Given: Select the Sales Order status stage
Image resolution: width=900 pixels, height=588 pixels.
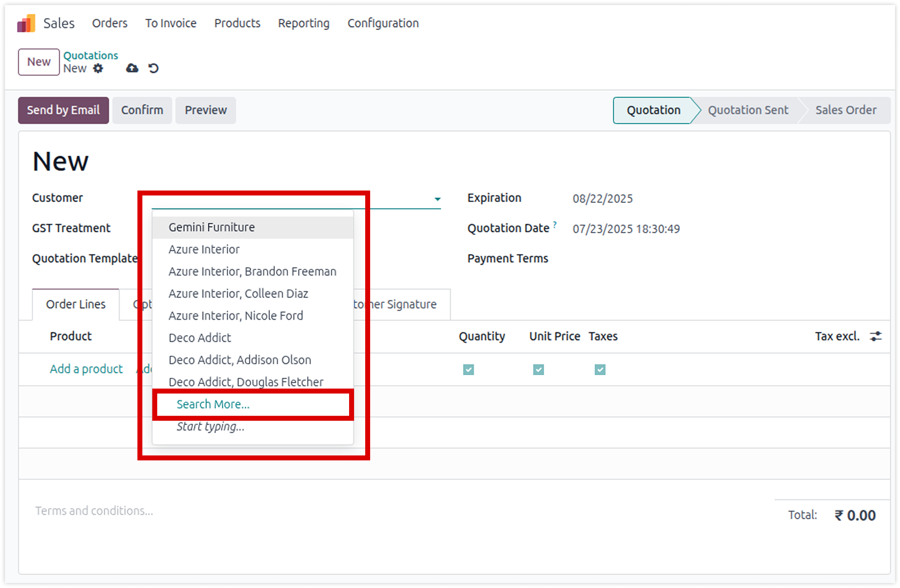Looking at the screenshot, I should click(x=846, y=110).
